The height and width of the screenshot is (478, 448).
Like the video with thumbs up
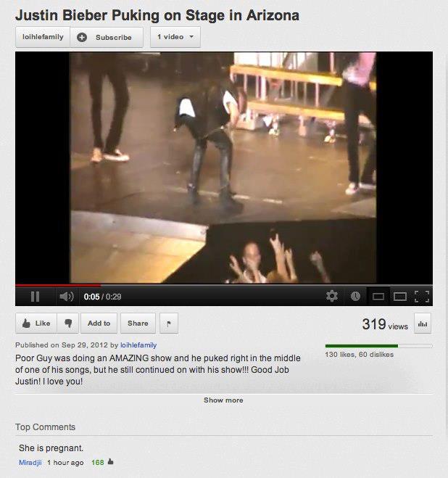pyautogui.click(x=36, y=323)
